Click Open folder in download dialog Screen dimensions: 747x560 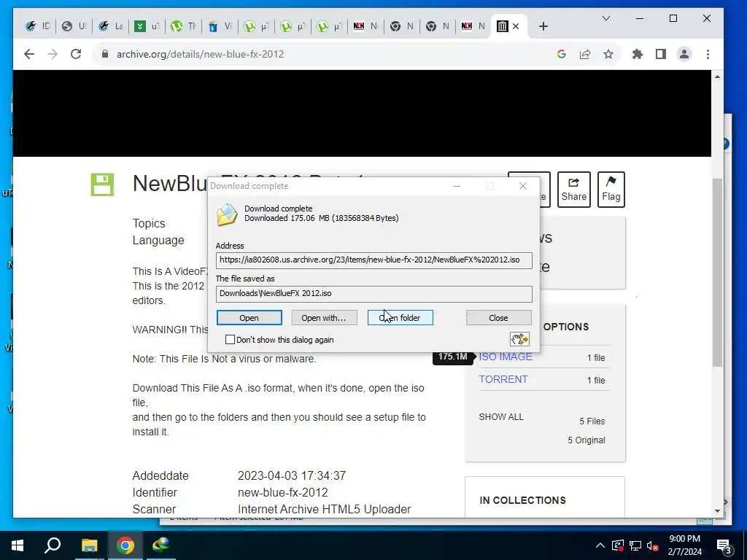point(400,318)
